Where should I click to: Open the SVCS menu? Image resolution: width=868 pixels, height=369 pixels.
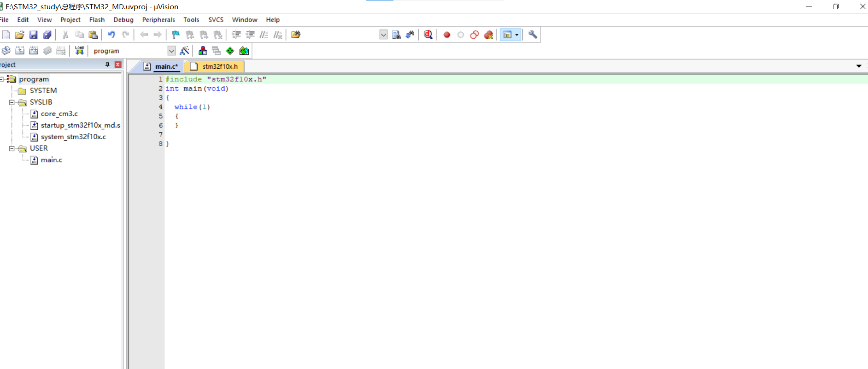[x=216, y=20]
